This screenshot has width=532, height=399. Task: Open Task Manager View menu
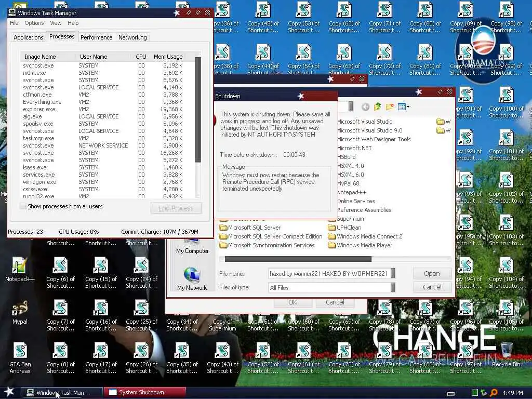56,23
